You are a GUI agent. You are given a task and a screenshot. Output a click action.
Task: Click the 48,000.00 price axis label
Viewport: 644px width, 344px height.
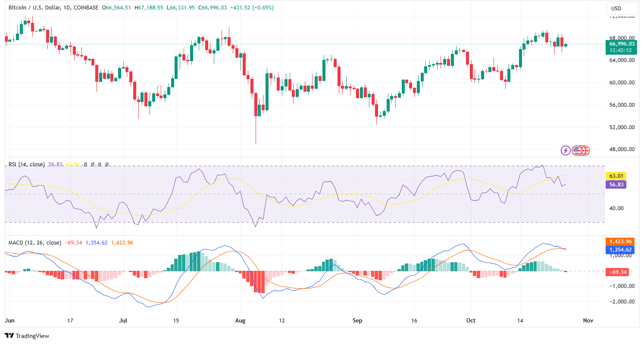tap(622, 149)
